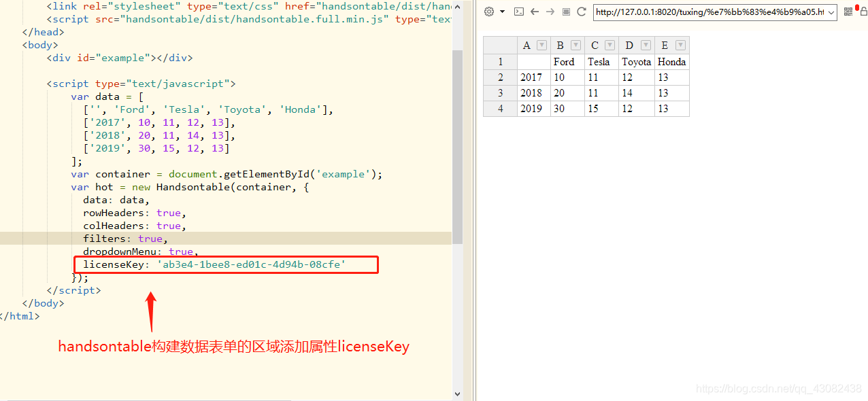
Task: Open column D filter dropdown menu
Action: point(646,46)
